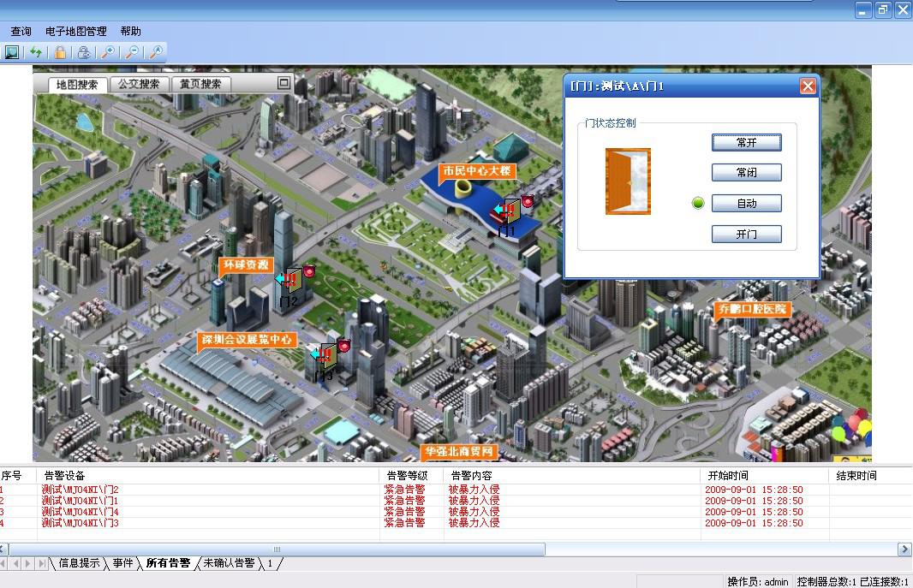Image resolution: width=913 pixels, height=588 pixels.
Task: Maximize the map search panel
Action: [283, 83]
